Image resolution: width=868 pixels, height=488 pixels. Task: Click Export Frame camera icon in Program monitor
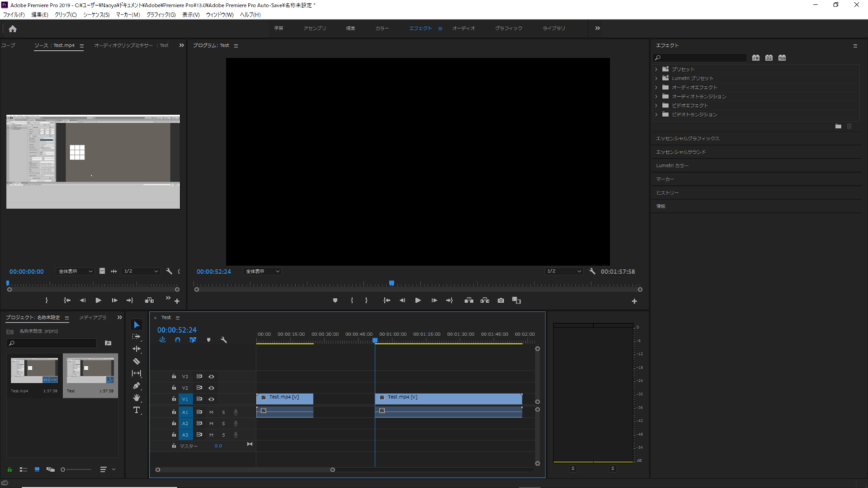(501, 300)
